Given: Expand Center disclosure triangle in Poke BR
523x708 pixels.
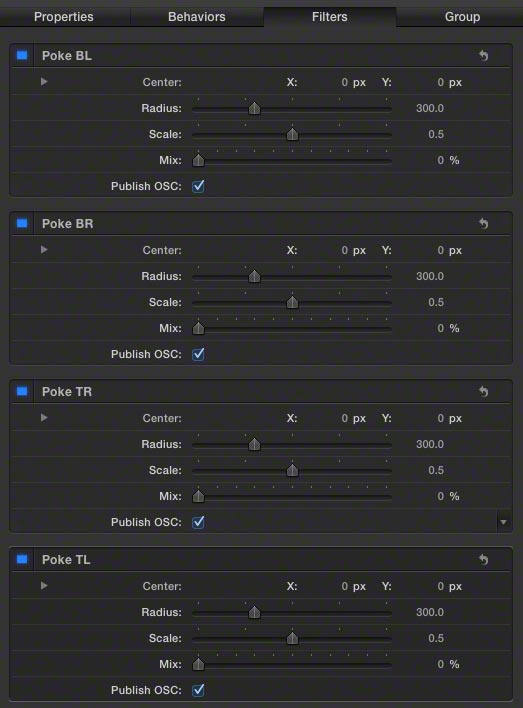Looking at the screenshot, I should click(44, 250).
